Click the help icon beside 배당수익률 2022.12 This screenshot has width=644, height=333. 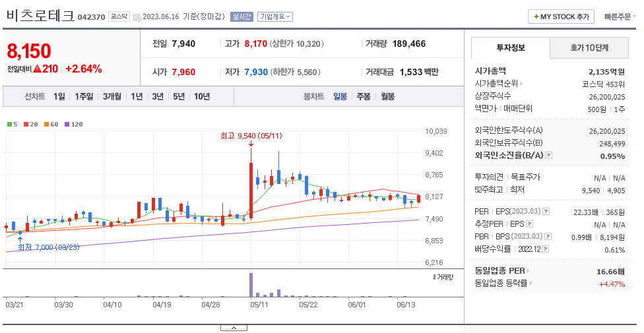point(546,249)
